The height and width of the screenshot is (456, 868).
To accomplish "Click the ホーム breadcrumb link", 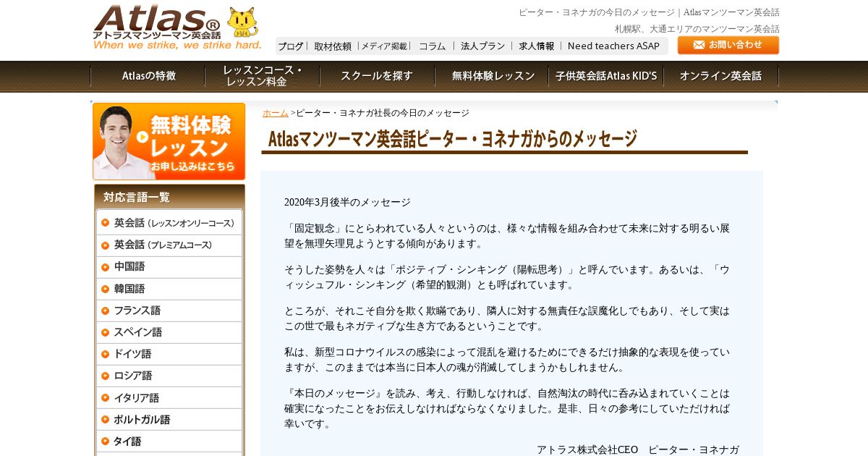I will tap(275, 113).
